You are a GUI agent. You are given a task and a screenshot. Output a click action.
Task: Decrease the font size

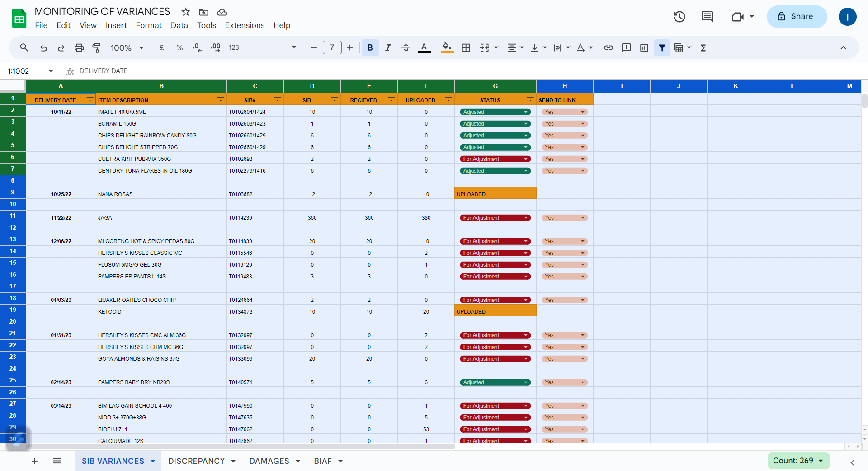pyautogui.click(x=314, y=47)
